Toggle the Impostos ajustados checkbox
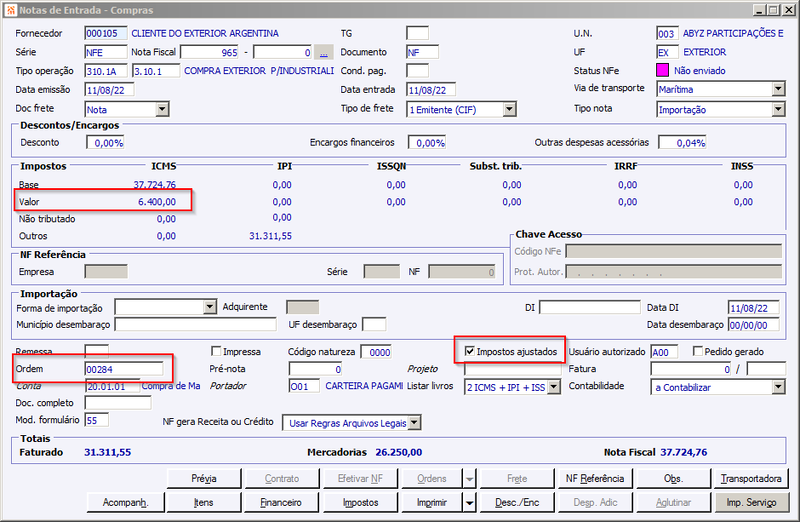This screenshot has width=800, height=522. (470, 351)
